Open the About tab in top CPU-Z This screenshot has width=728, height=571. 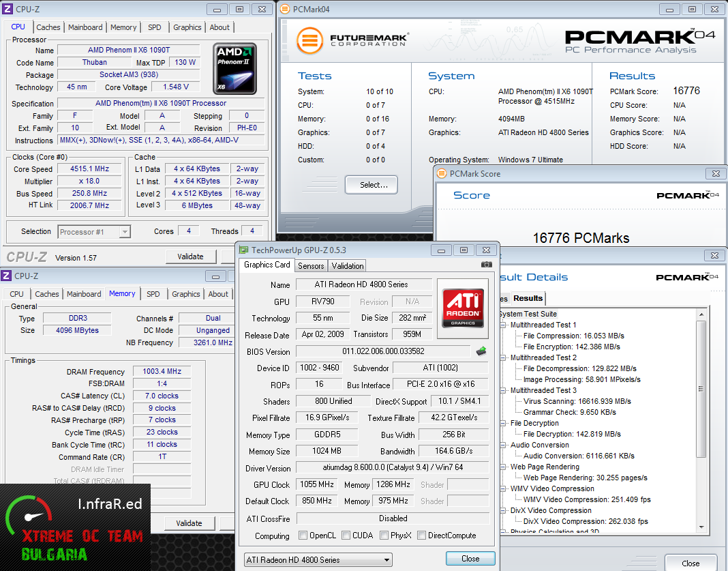pyautogui.click(x=219, y=27)
